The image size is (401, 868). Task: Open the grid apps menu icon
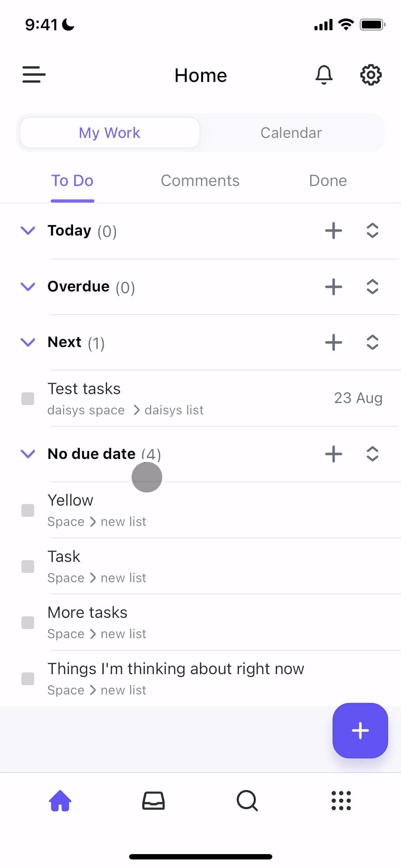[341, 801]
